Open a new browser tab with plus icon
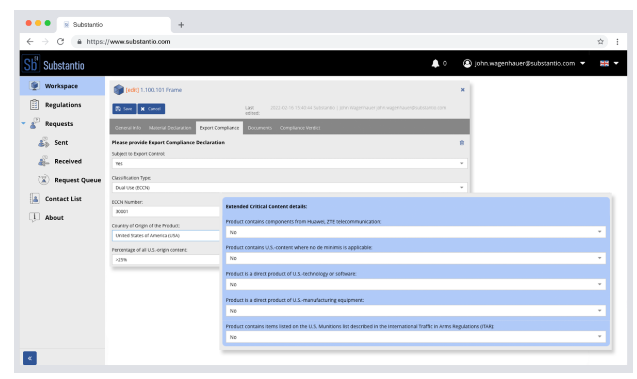The height and width of the screenshot is (379, 637). click(x=181, y=25)
